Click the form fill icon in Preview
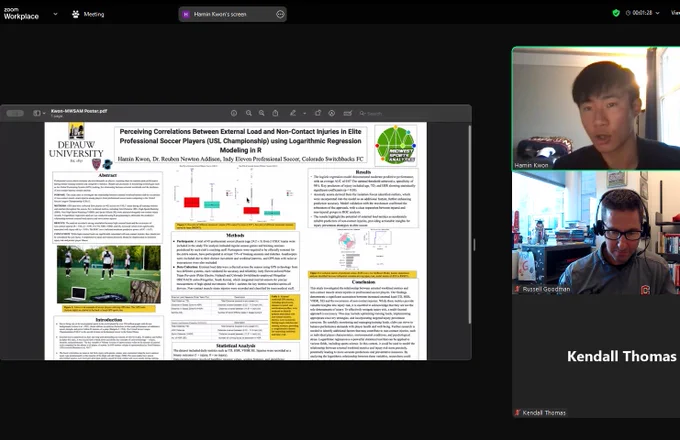 [x=347, y=113]
